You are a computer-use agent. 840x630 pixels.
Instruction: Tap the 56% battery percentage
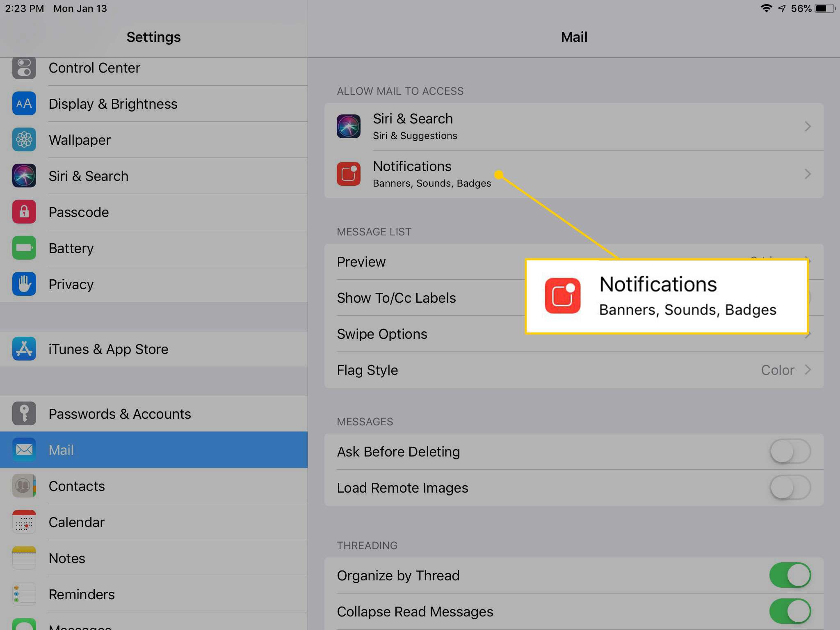(x=801, y=9)
